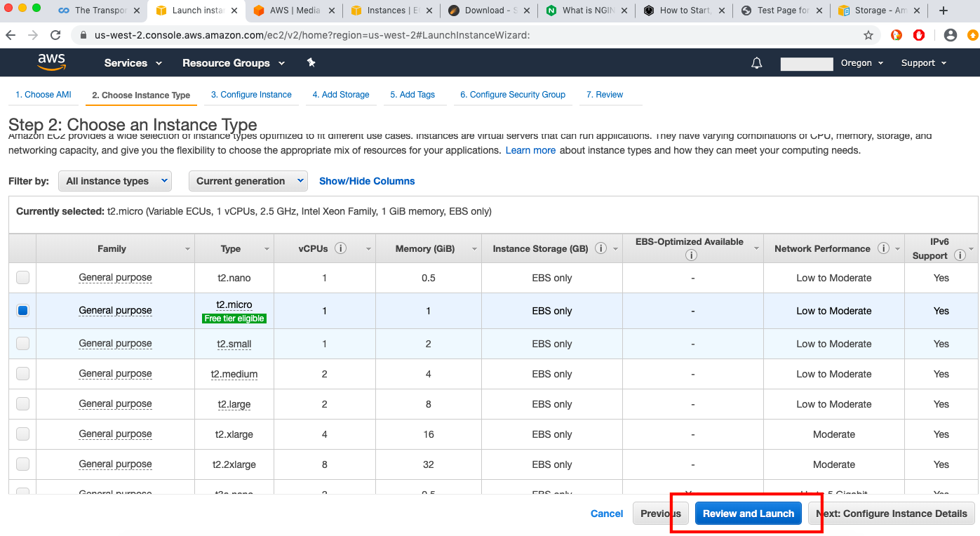Go to step 7. Review
This screenshot has height=536, width=980.
coord(605,95)
